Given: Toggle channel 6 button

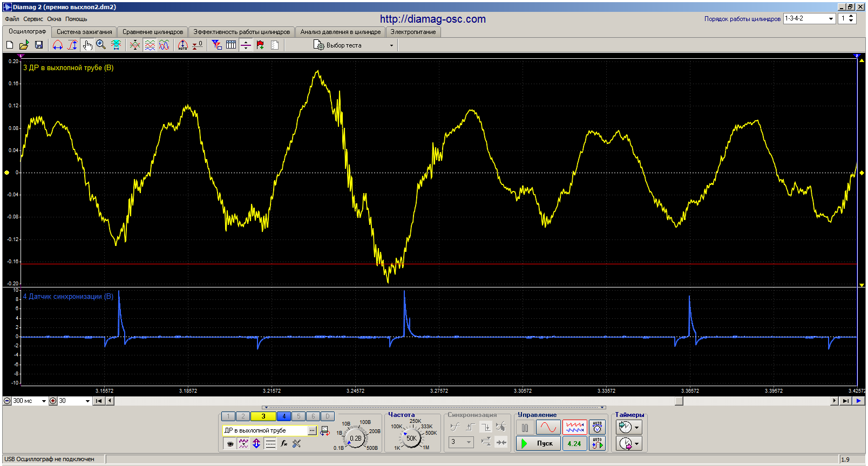Looking at the screenshot, I should click(x=313, y=416).
